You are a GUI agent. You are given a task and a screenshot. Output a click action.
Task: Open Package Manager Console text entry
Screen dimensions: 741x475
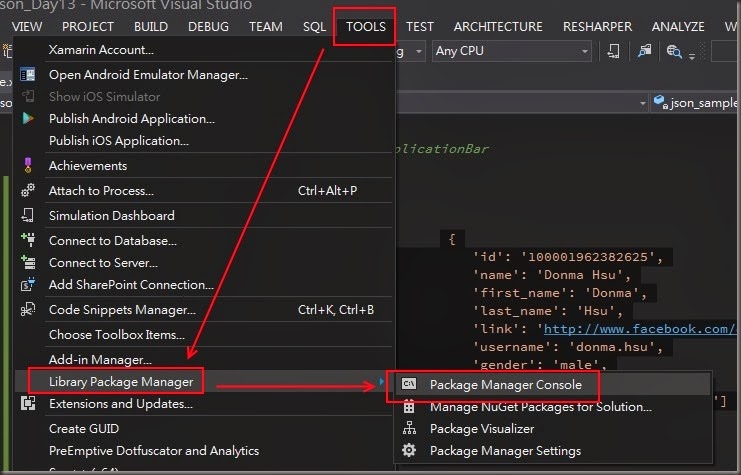506,385
